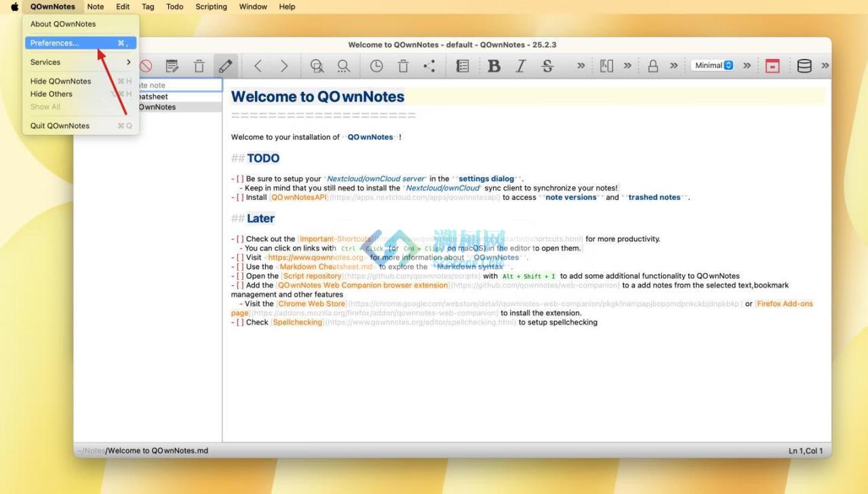Click the Chrome Web Store link
This screenshot has height=494, width=868.
point(311,304)
